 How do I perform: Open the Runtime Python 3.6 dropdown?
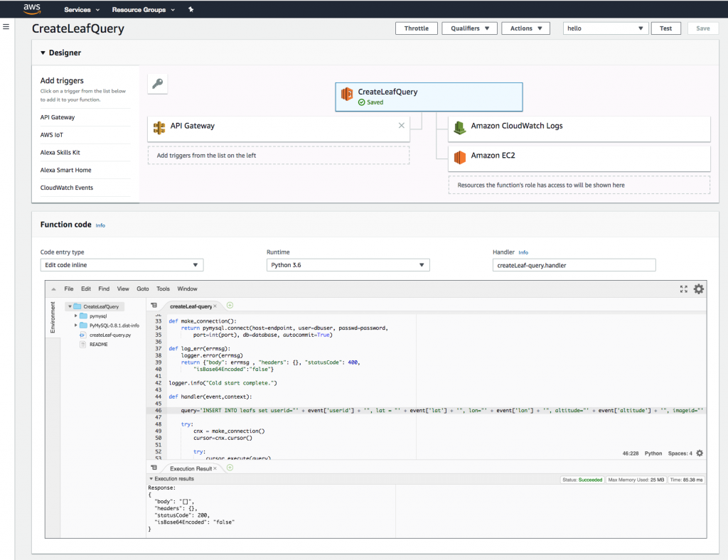point(348,265)
